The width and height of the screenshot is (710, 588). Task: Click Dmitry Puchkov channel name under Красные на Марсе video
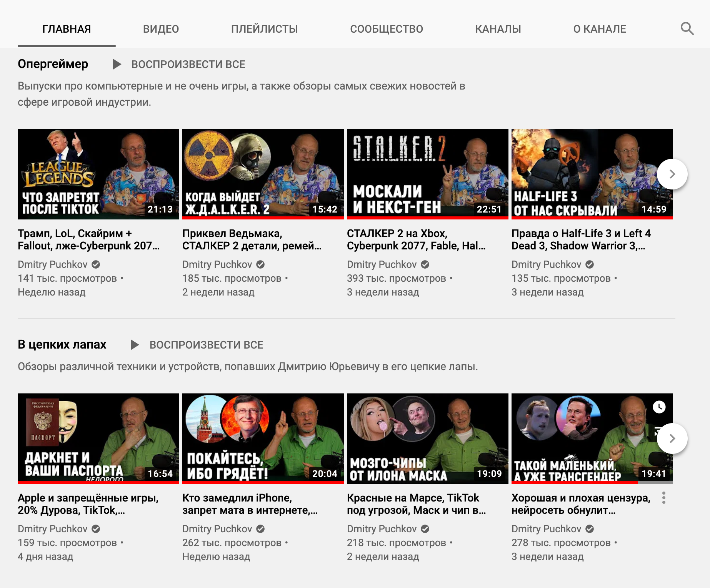click(x=382, y=529)
